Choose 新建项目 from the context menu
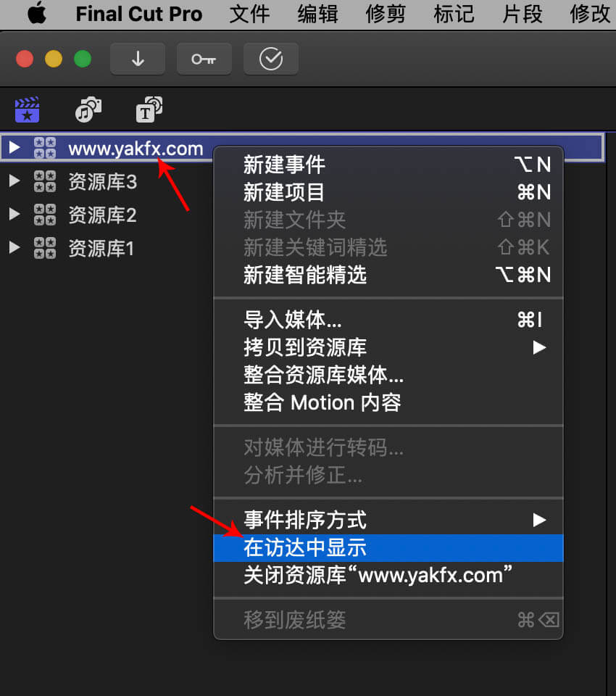Image resolution: width=616 pixels, height=696 pixels. coord(388,192)
